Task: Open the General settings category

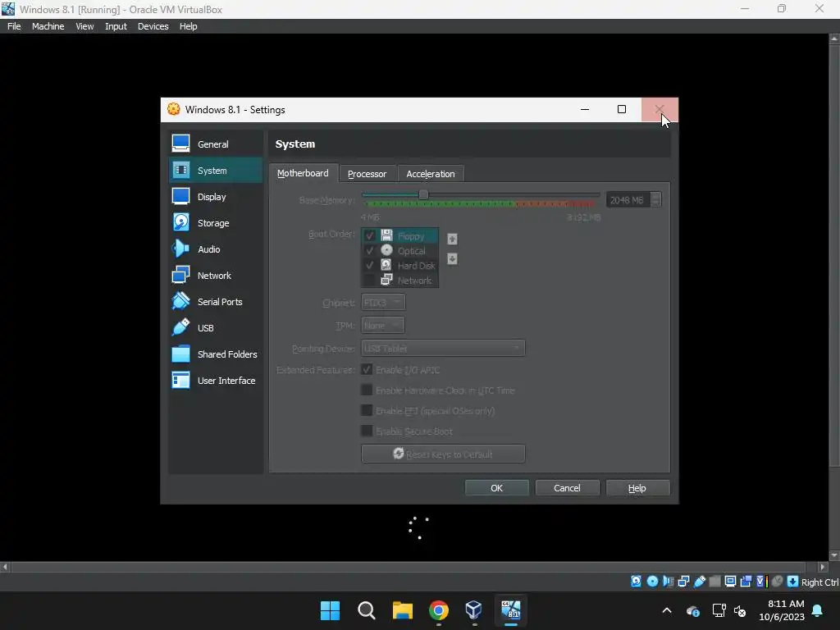Action: click(x=216, y=144)
